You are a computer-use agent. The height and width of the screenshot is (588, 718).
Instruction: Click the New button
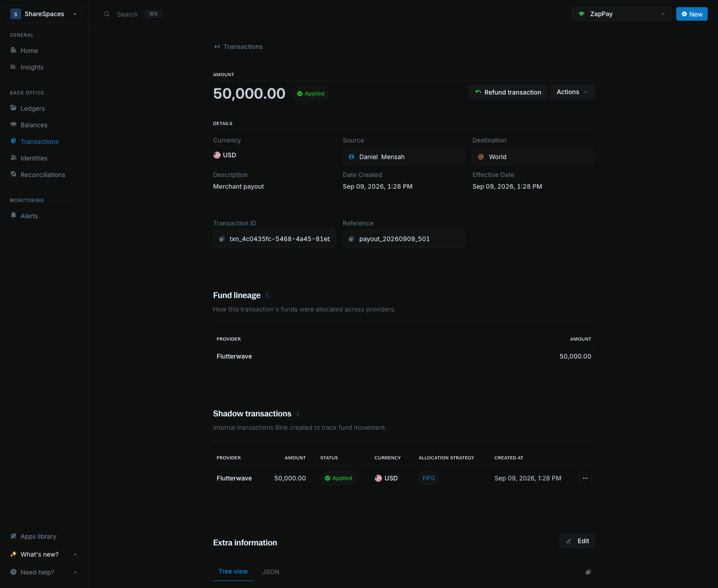click(x=692, y=14)
